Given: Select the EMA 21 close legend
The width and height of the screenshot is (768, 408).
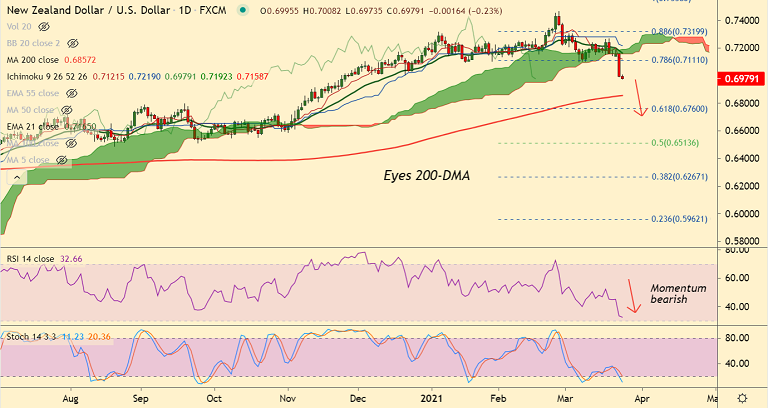Looking at the screenshot, I should coord(32,126).
